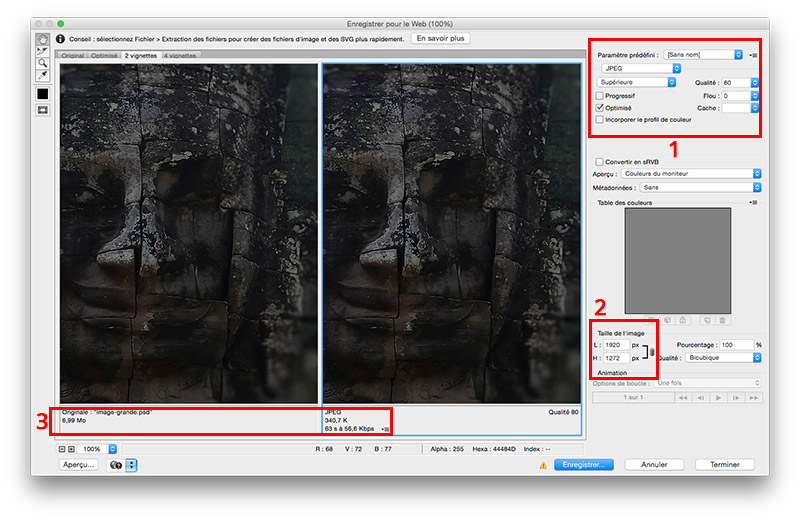Click the zoom out minus icon

[x=62, y=449]
